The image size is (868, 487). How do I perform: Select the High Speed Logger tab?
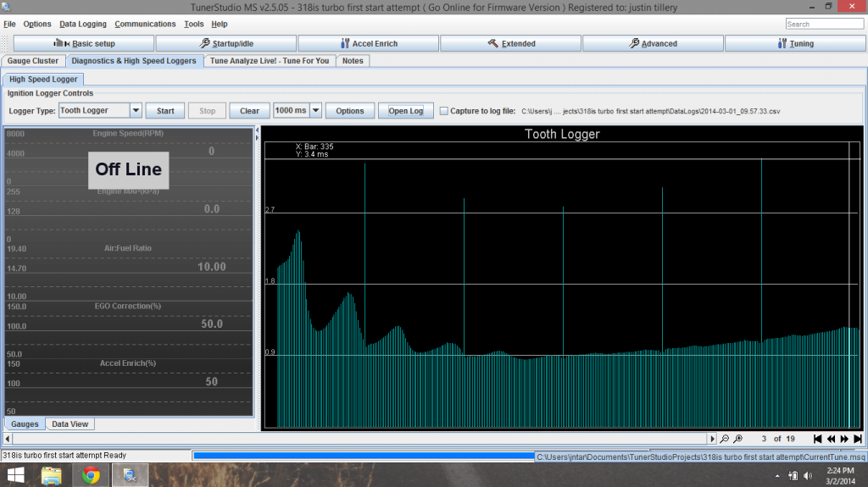point(43,79)
